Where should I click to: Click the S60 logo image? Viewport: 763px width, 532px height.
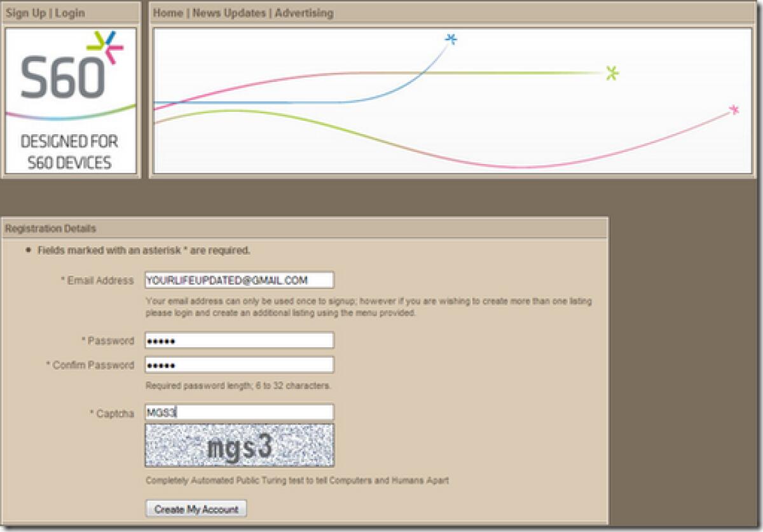[x=62, y=76]
